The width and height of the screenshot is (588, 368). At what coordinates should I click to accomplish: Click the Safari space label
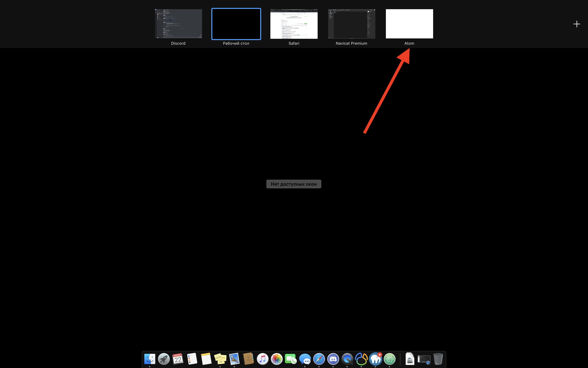point(294,43)
